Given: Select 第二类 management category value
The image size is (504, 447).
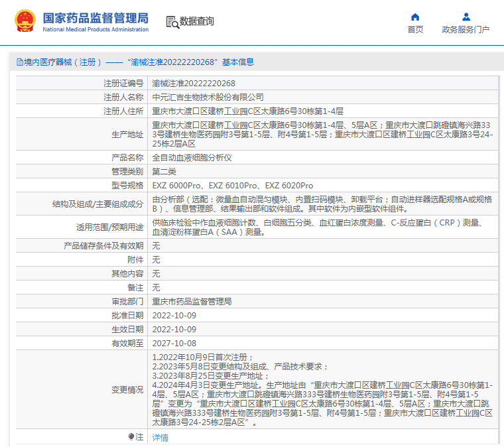Looking at the screenshot, I should click(164, 172).
